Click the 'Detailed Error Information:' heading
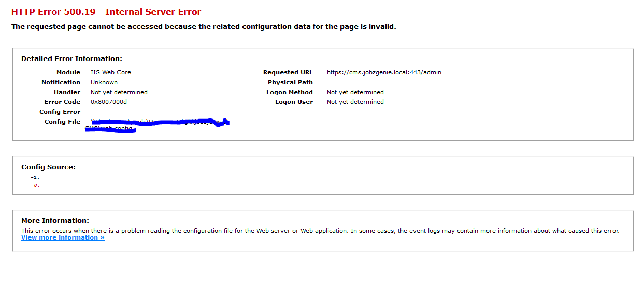This screenshot has width=644, height=298. tap(71, 59)
